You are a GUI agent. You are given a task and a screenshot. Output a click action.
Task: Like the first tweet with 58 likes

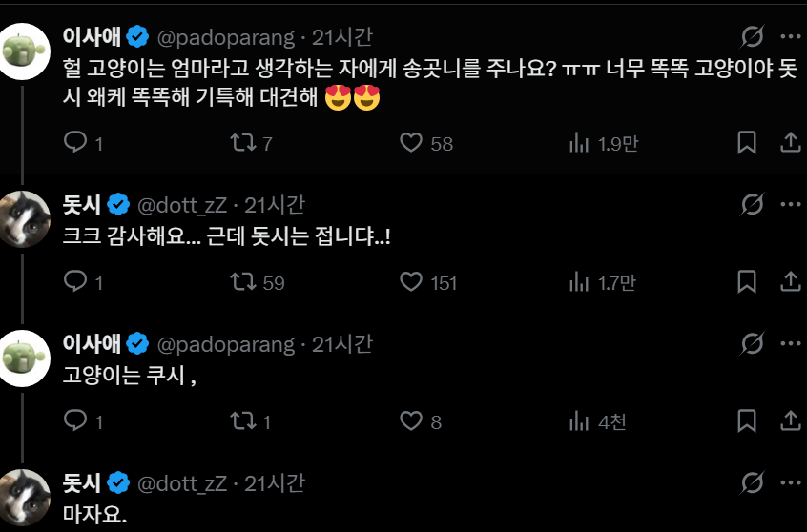pyautogui.click(x=411, y=143)
